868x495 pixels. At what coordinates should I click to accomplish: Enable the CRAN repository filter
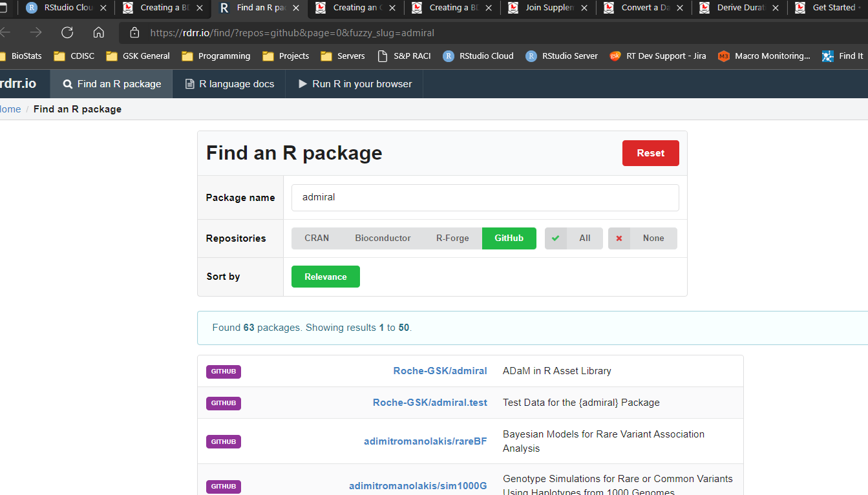(317, 238)
